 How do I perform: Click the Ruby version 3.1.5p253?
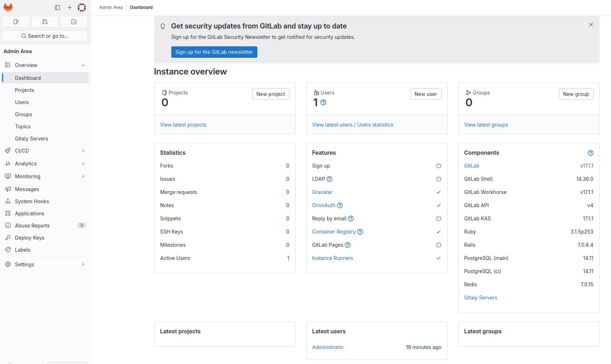(582, 232)
